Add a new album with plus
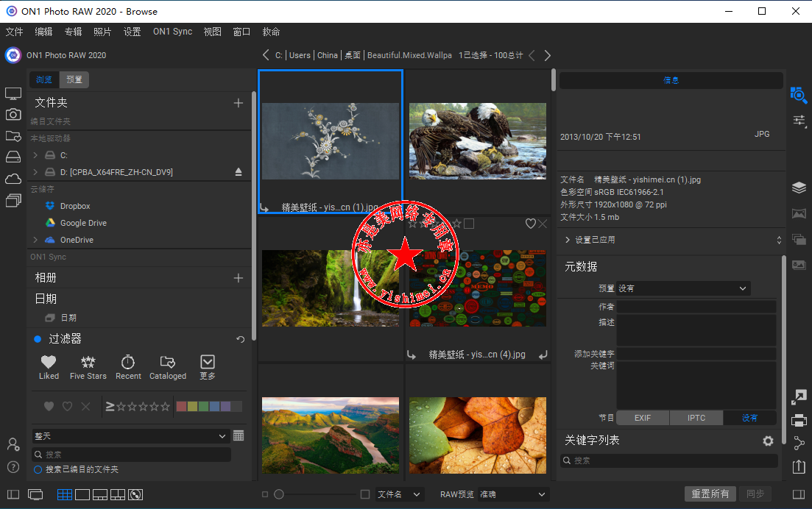This screenshot has height=509, width=812. [239, 278]
